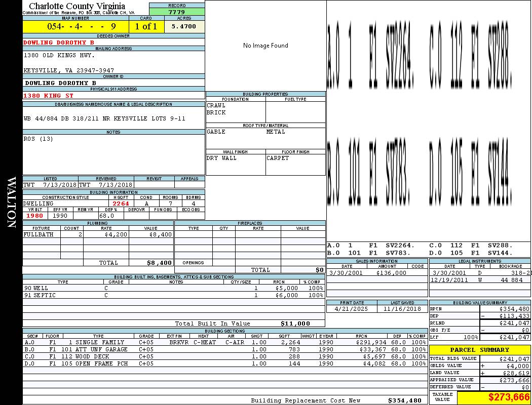Image resolution: width=532 pixels, height=405 pixels.
Task: Select foundation value CRAWL
Action: coord(216,105)
